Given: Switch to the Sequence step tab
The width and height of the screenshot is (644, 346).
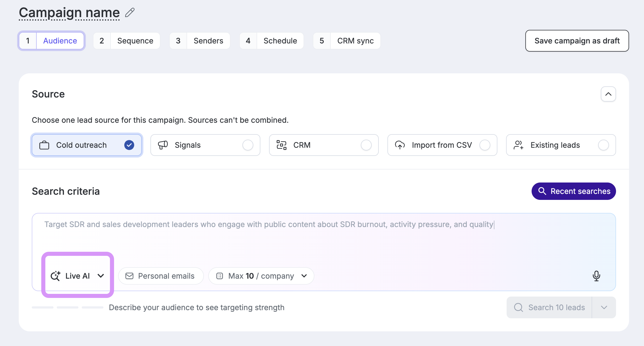Looking at the screenshot, I should click(x=127, y=41).
